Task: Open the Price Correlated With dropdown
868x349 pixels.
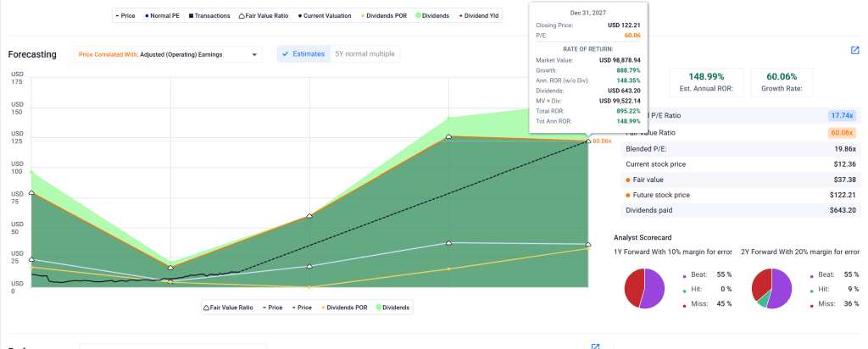Action: 168,54
